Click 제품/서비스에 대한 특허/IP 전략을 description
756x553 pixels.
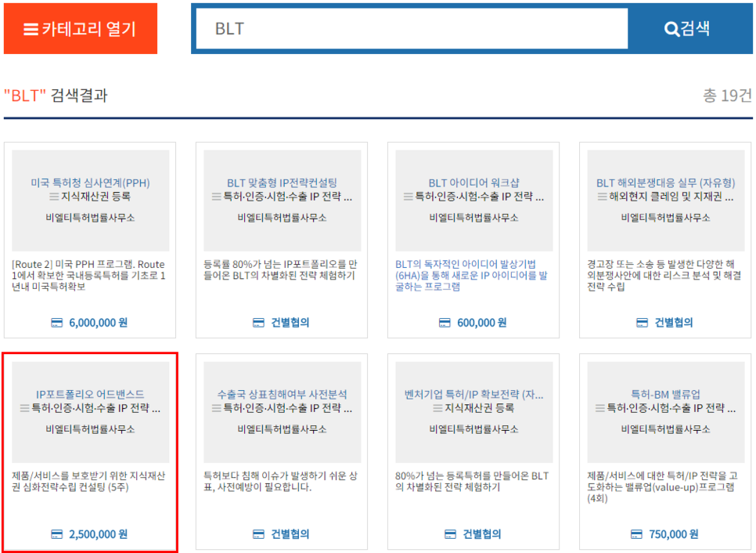pos(662,487)
